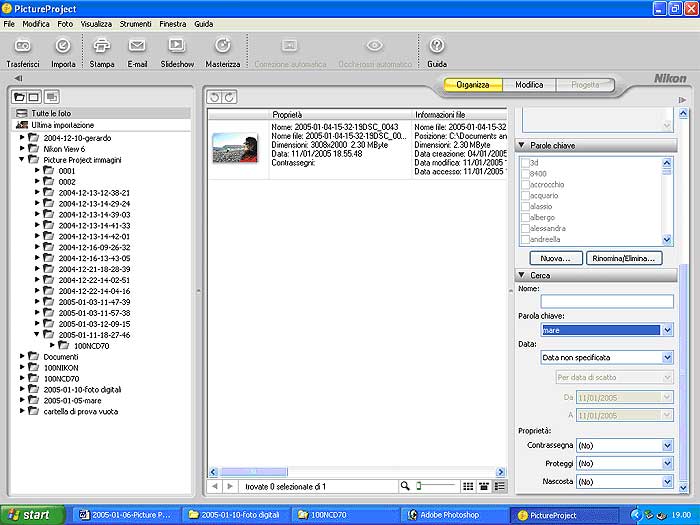Click the Trasferisci toolbar icon
The height and width of the screenshot is (525, 700).
23,46
